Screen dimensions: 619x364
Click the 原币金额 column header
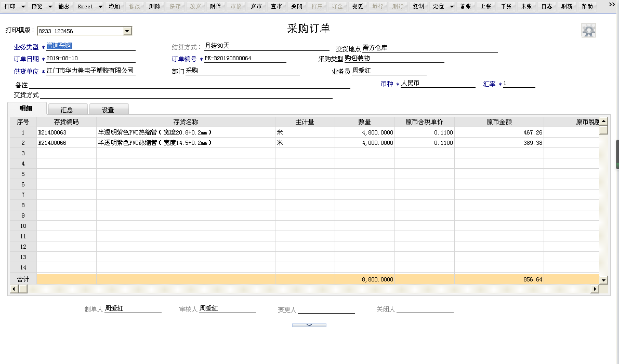(x=499, y=122)
